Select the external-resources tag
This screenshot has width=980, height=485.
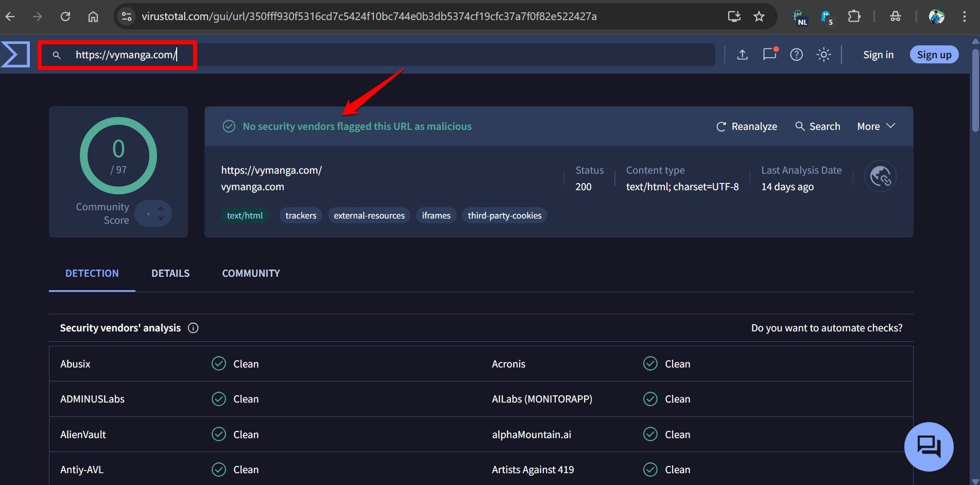coord(369,215)
